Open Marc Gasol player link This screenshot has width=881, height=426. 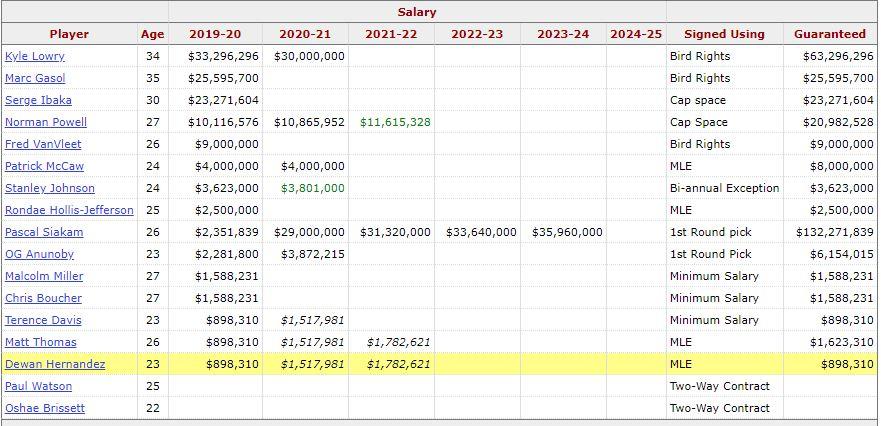tap(35, 78)
